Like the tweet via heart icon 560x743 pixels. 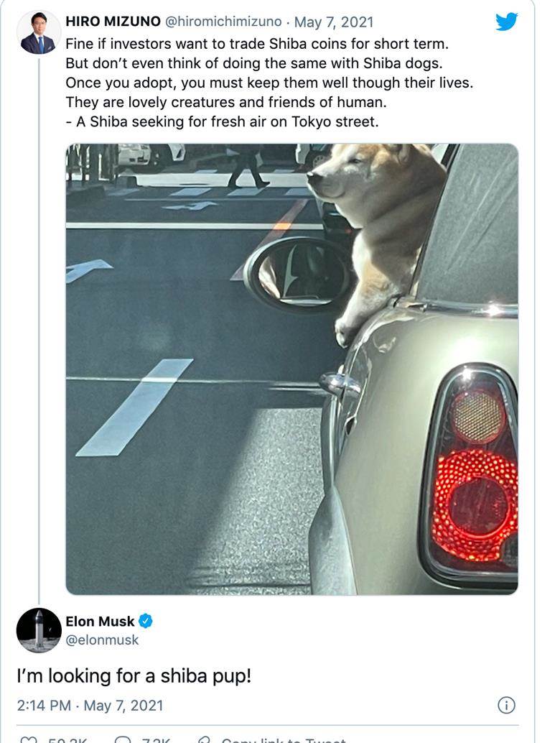[29, 740]
